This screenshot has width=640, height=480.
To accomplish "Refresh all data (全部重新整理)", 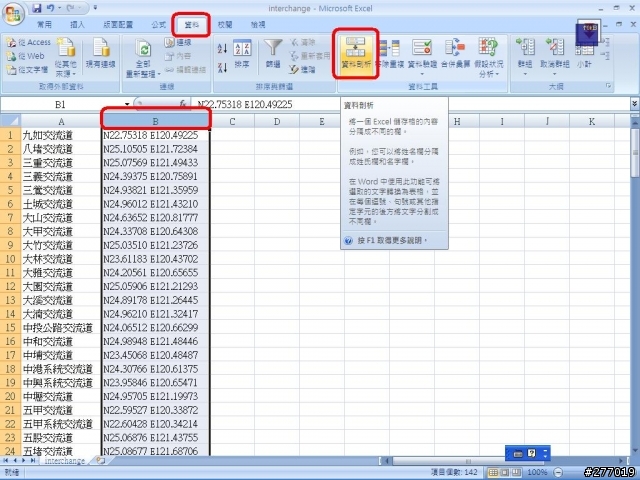I will pos(143,58).
